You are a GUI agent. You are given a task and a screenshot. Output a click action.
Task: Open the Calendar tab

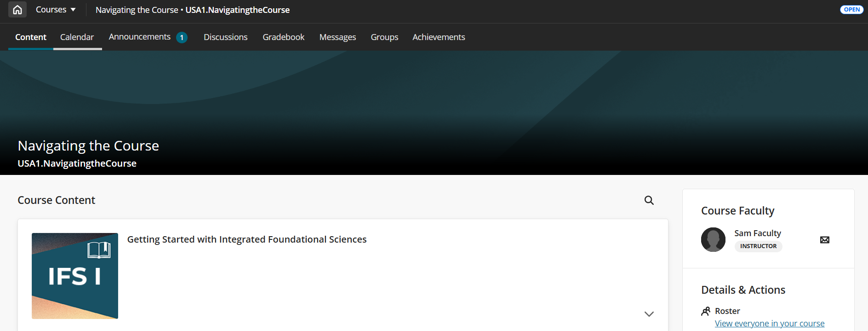tap(77, 37)
